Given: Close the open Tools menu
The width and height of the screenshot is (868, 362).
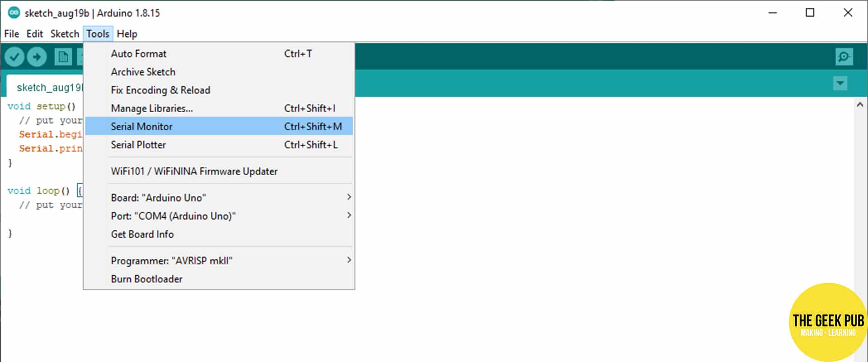Looking at the screenshot, I should pyautogui.click(x=98, y=34).
